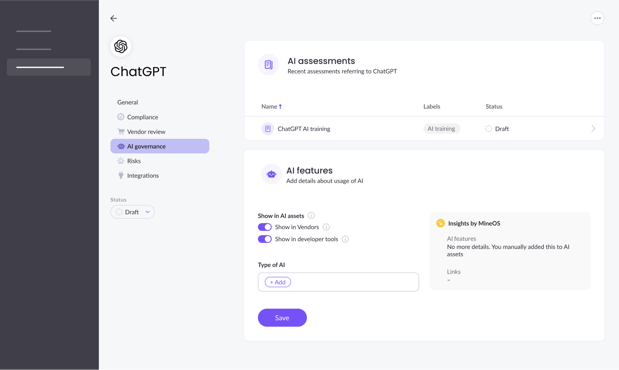Viewport: 619px width, 370px height.
Task: Click the AI training label chip
Action: 441,129
